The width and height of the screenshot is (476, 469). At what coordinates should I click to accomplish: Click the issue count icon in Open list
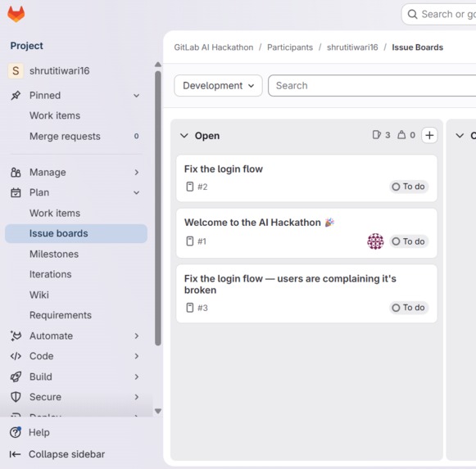pos(376,135)
